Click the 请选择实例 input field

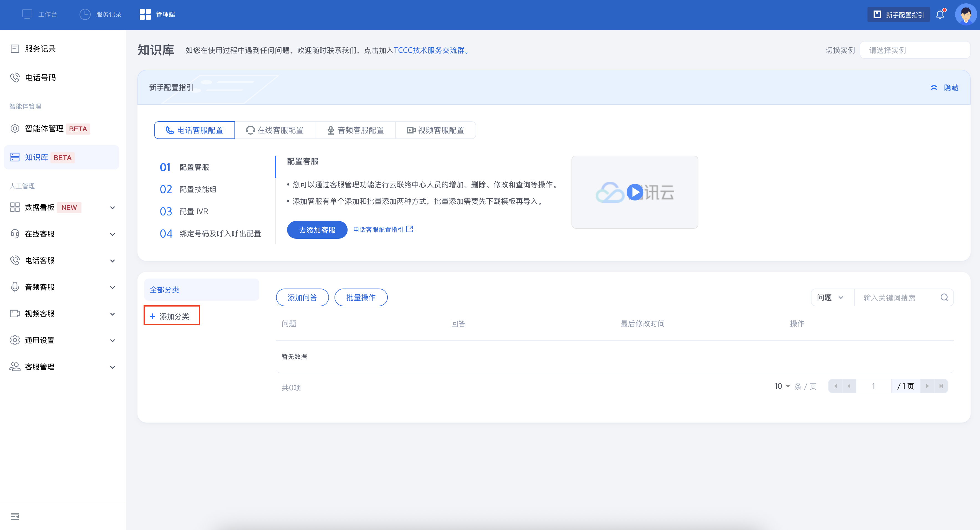tap(914, 50)
